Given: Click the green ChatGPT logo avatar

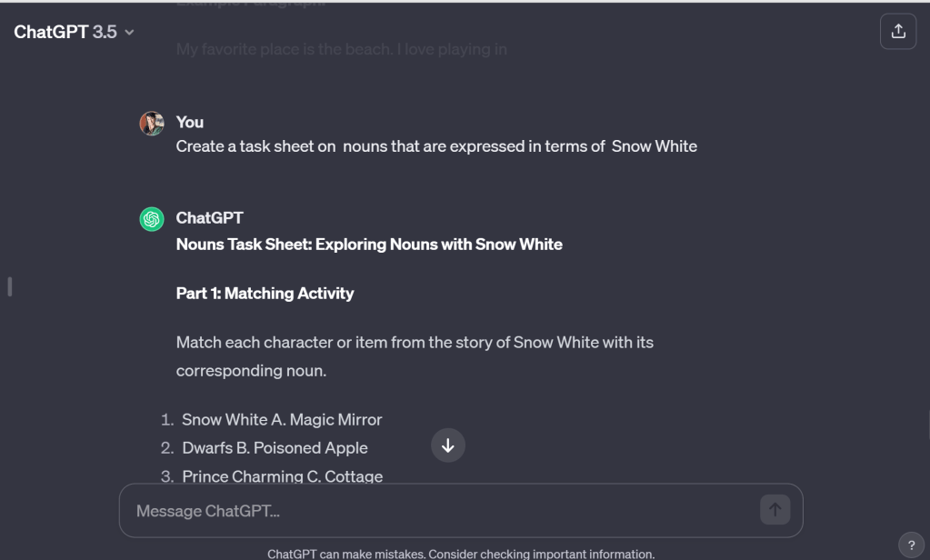Looking at the screenshot, I should tap(152, 219).
